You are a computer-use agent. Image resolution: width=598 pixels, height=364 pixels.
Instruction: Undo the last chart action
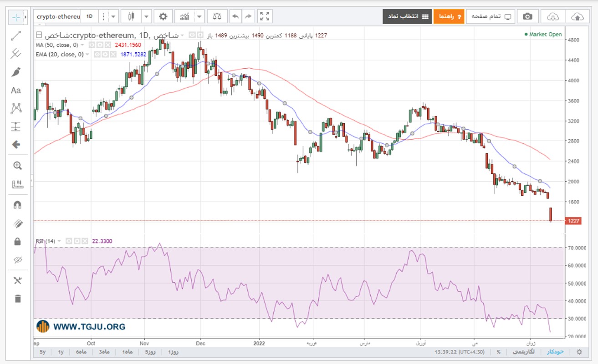click(235, 17)
